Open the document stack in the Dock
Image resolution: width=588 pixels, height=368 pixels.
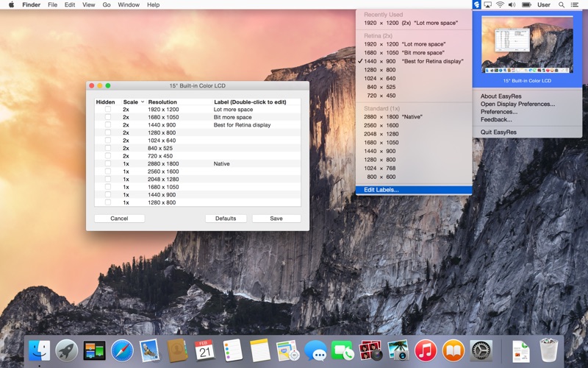521,351
